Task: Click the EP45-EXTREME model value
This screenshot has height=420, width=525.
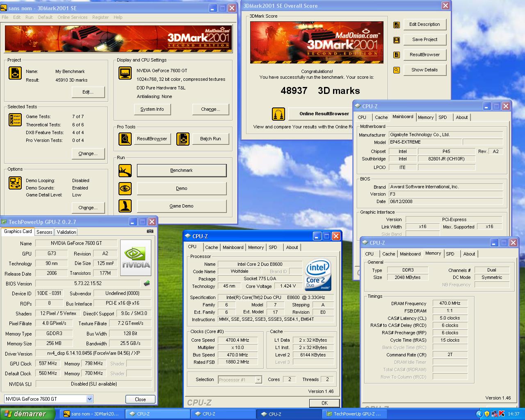Action: [x=425, y=142]
